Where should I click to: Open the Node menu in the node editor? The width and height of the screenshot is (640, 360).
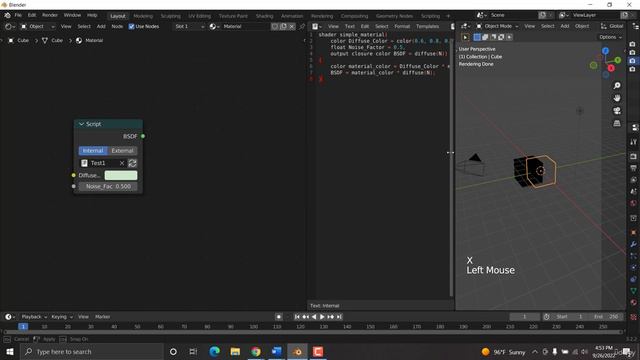coord(117,27)
